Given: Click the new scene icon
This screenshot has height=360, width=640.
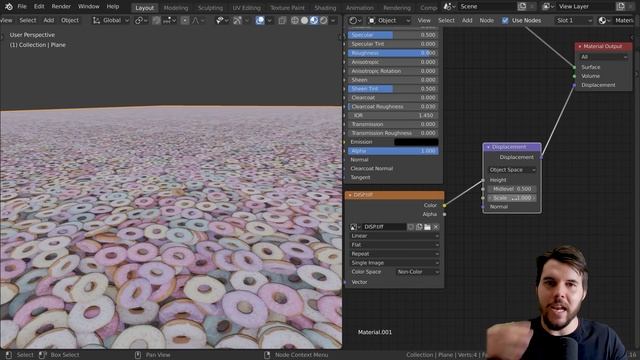Looking at the screenshot, I should tap(522, 7).
